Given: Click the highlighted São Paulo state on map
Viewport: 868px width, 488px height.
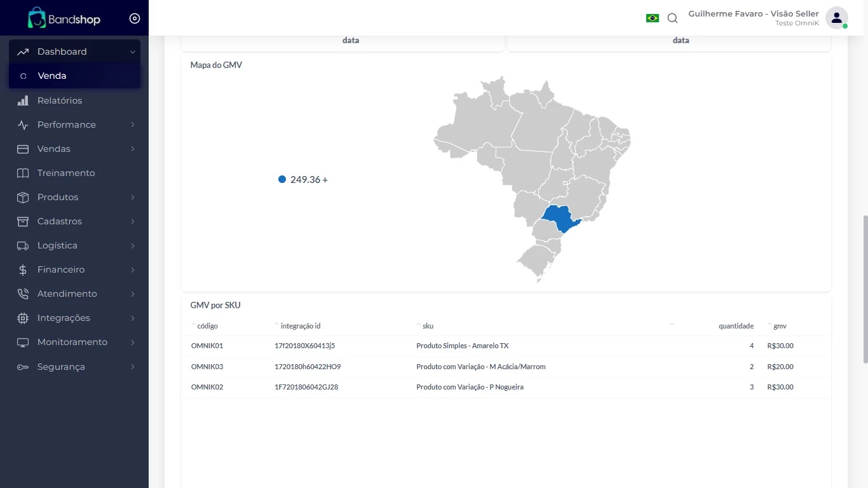Looking at the screenshot, I should (x=559, y=219).
